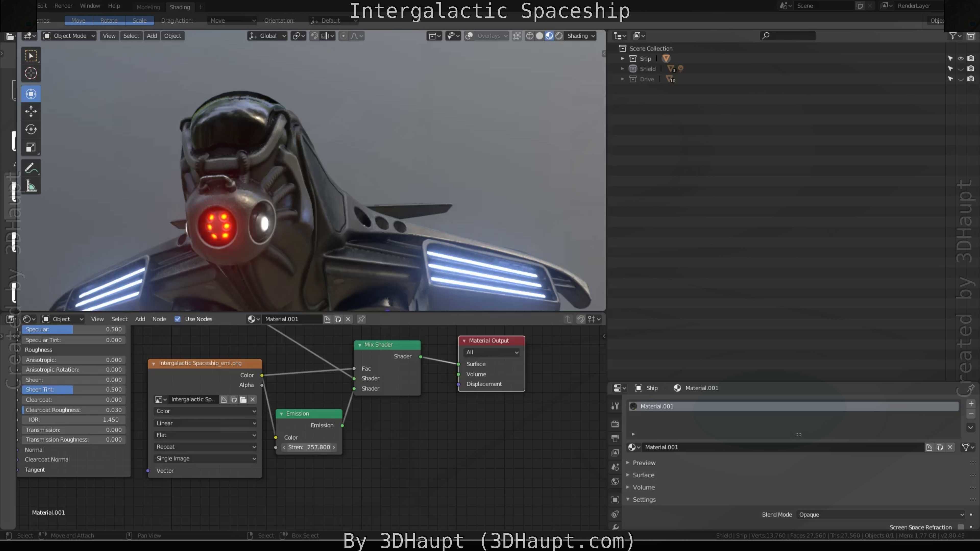The image size is (980, 551).
Task: Expand the Surface panel in material properties
Action: pos(643,475)
